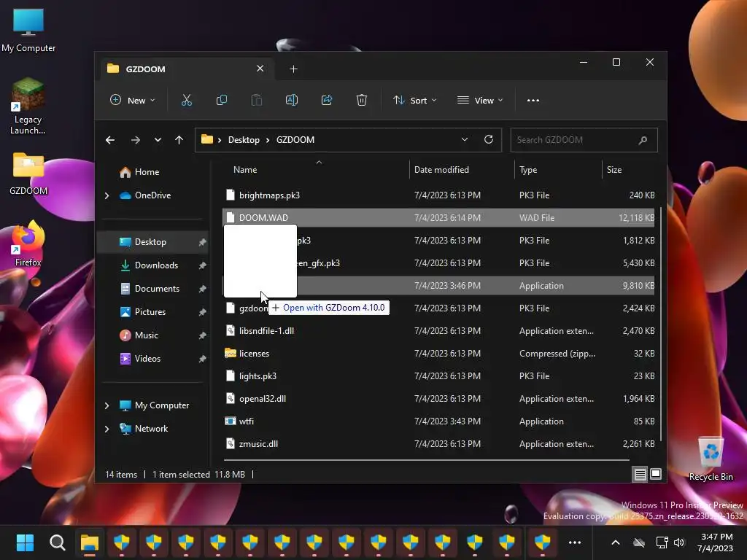Open Music in navigation pane
Screen dimensions: 747x560
[146, 335]
